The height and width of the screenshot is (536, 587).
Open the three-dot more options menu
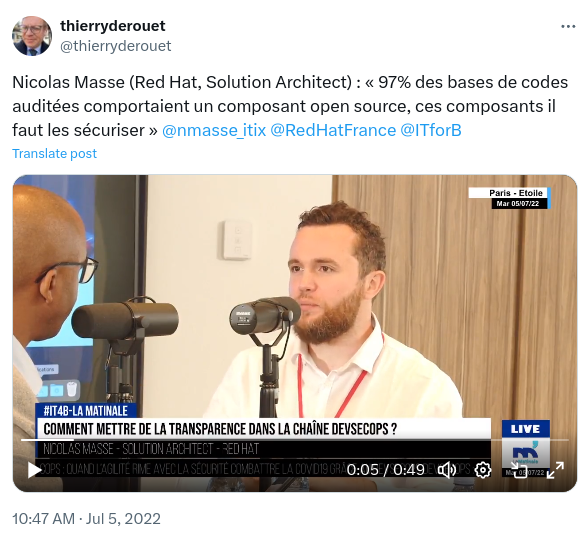[568, 27]
